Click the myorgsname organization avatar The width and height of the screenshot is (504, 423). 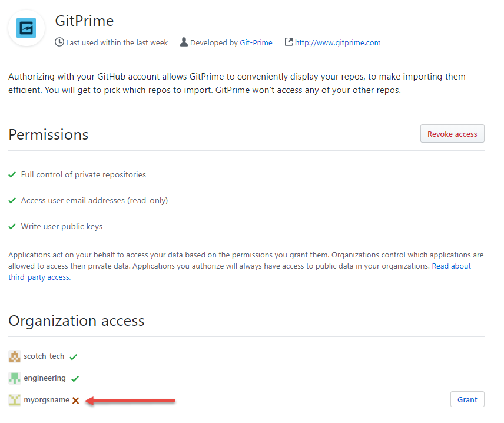15,400
